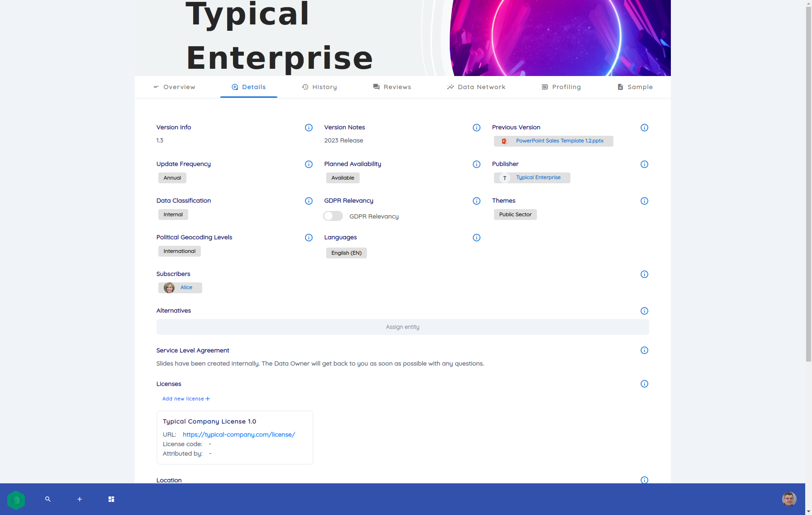This screenshot has height=515, width=812.
Task: Click Alice's avatar picture under Subscribers
Action: (x=169, y=288)
